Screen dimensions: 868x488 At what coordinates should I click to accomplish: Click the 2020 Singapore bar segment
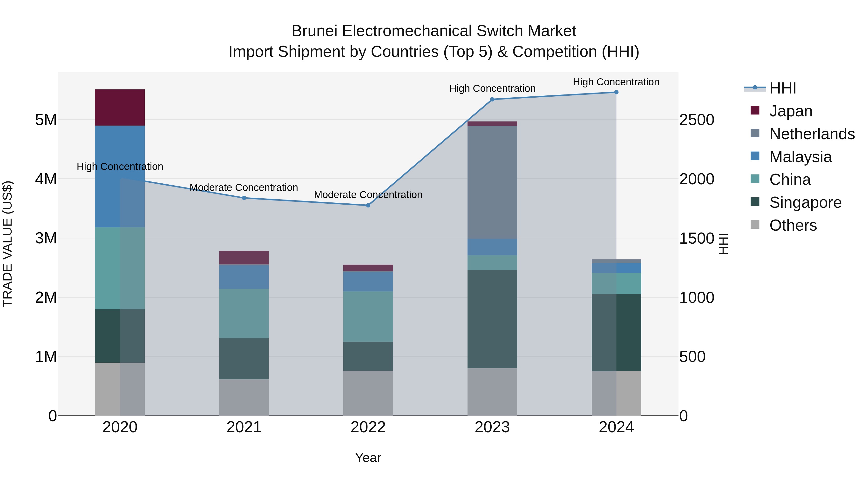(x=120, y=336)
